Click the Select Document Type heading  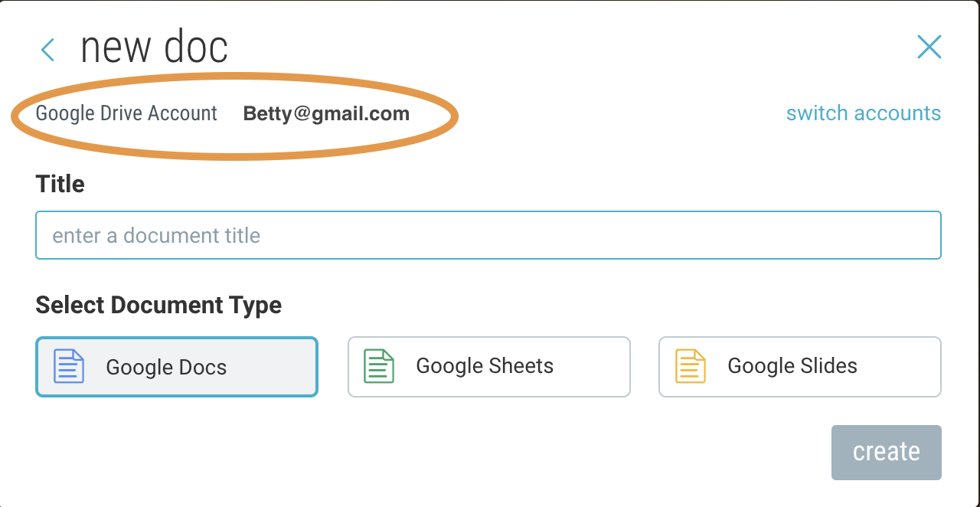tap(158, 305)
